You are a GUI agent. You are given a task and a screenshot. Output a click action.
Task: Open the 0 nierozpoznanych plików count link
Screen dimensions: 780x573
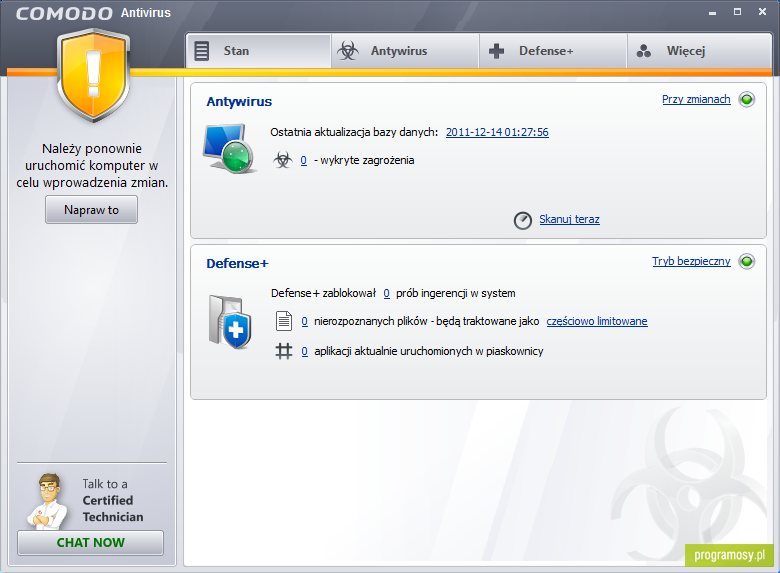(x=304, y=321)
